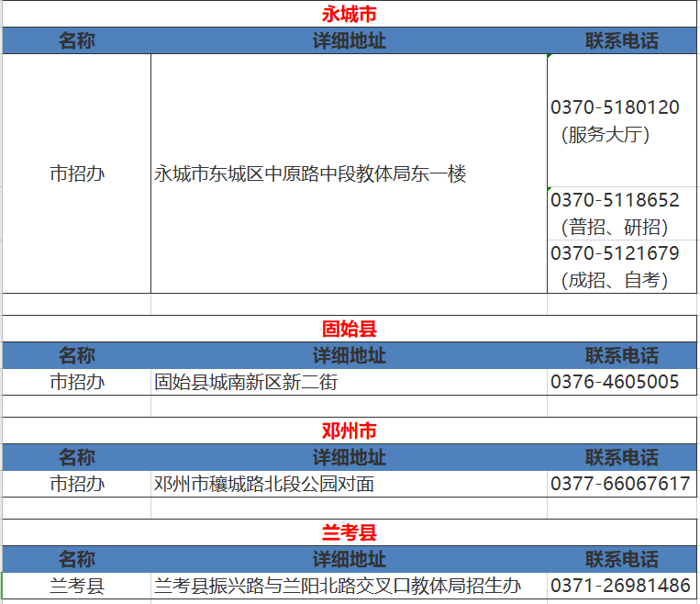Image resolution: width=700 pixels, height=604 pixels.
Task: Click 名称 header under 邓州市
Action: [x=77, y=457]
